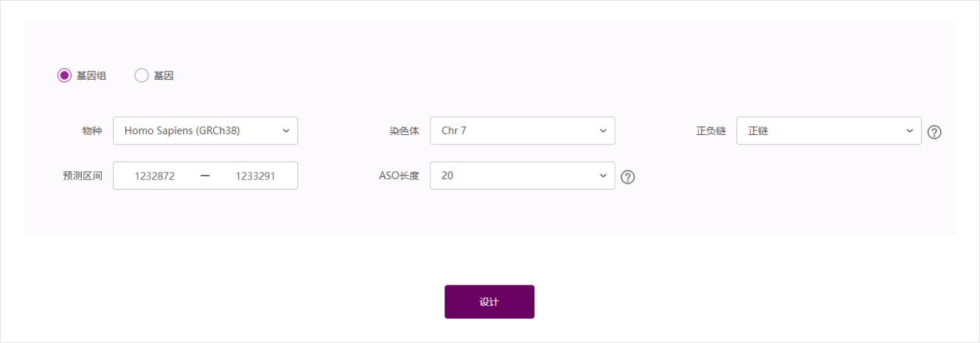
Task: Click the chevron arrow in 物种 field
Action: point(286,131)
